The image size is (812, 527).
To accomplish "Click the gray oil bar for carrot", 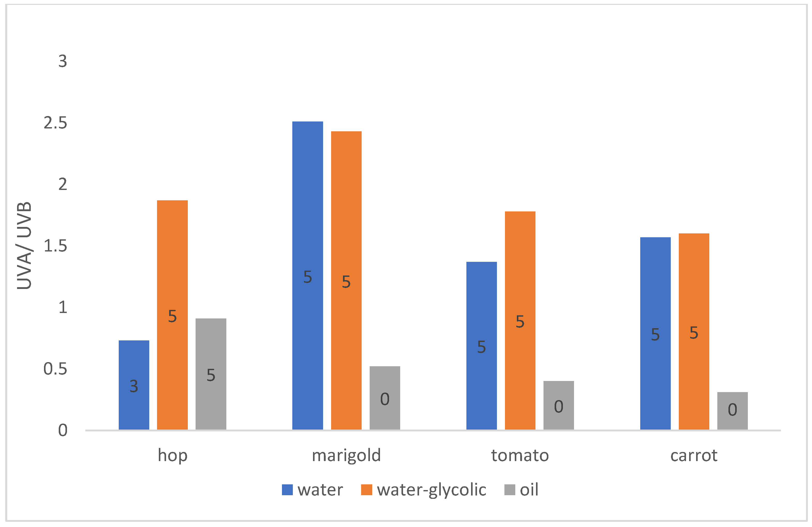I will click(732, 410).
